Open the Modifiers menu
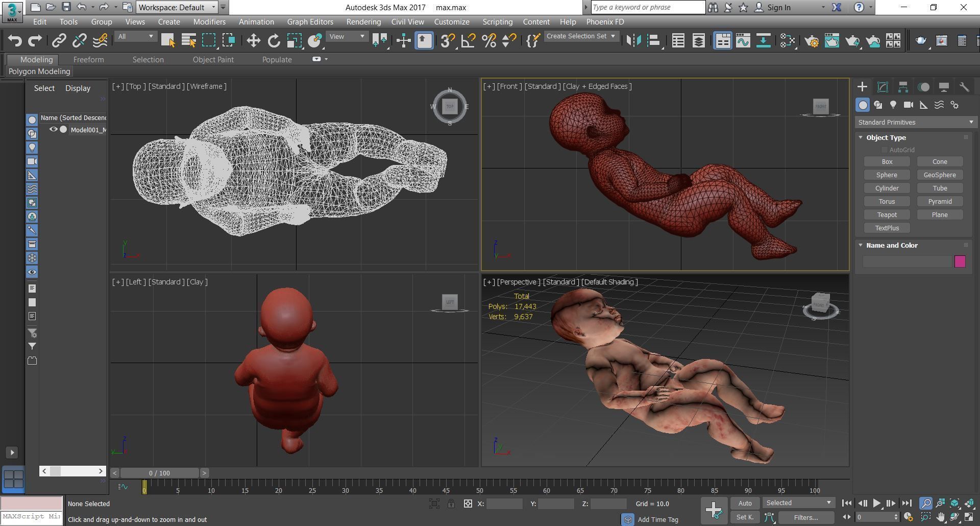Viewport: 980px width, 526px height. point(209,22)
